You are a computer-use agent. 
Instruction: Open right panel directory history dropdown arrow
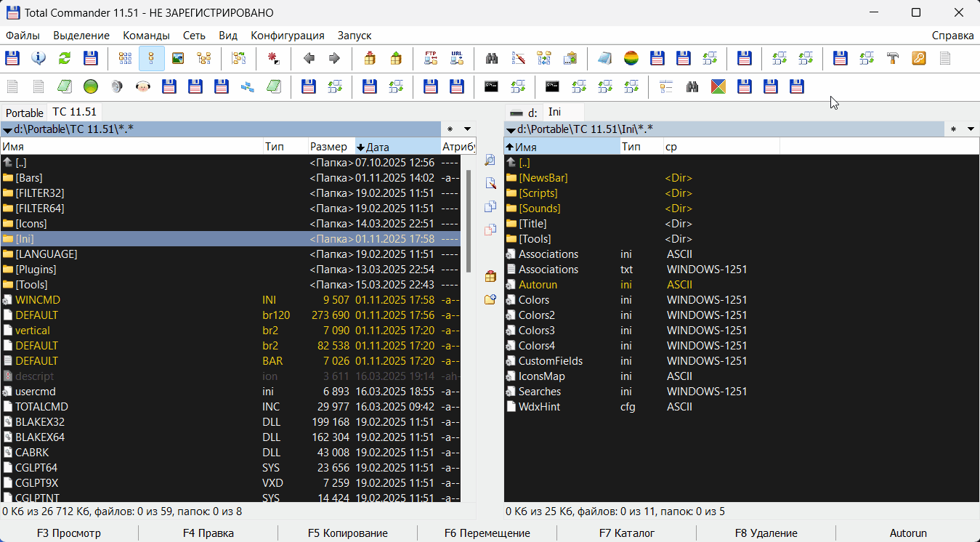tap(971, 129)
